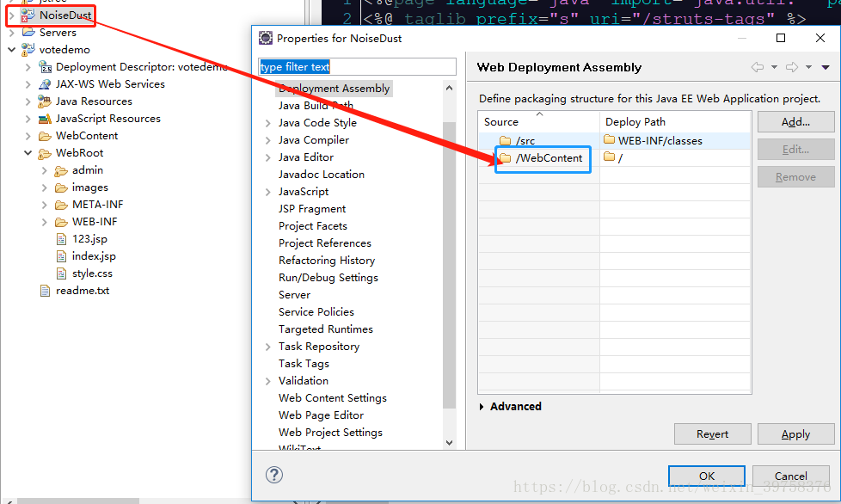Open the dialog help question mark
The height and width of the screenshot is (504, 841).
[x=274, y=475]
